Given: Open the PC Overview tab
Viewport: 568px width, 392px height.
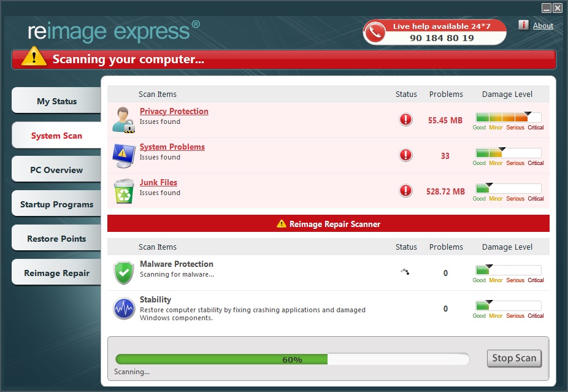Looking at the screenshot, I should pyautogui.click(x=56, y=169).
